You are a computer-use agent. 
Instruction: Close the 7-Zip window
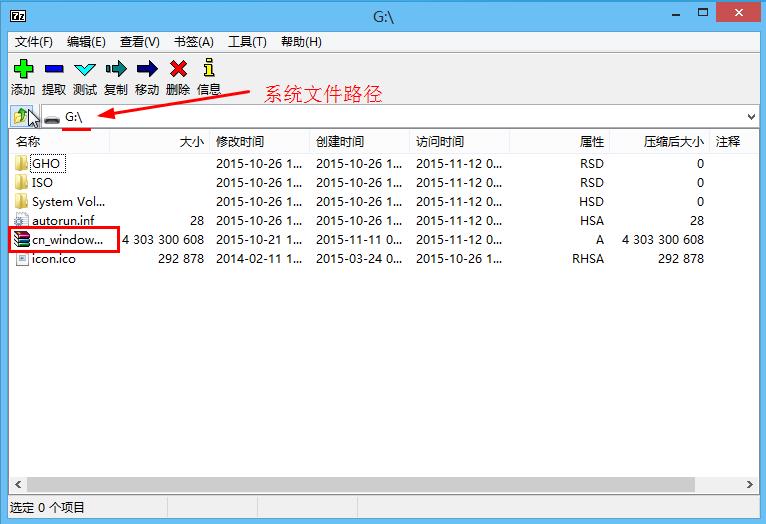[x=738, y=12]
